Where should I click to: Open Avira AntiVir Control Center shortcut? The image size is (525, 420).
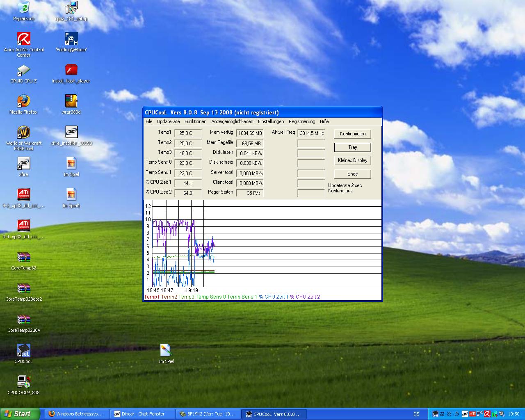23,45
